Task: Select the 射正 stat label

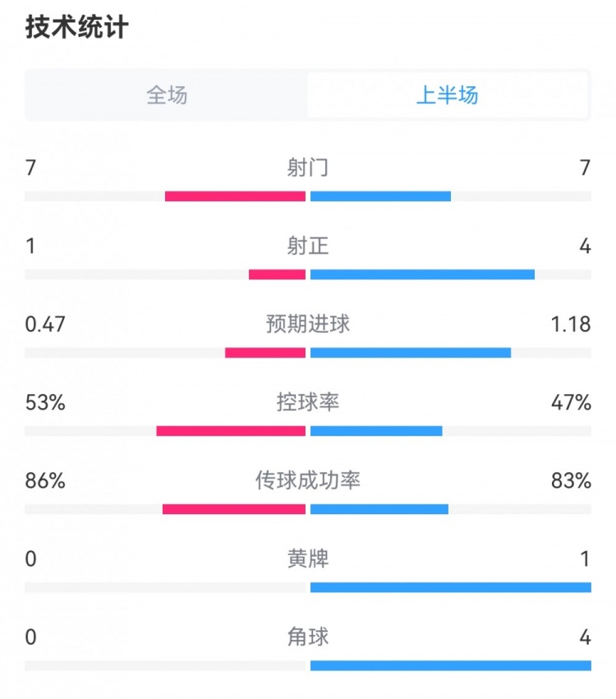Action: click(308, 246)
